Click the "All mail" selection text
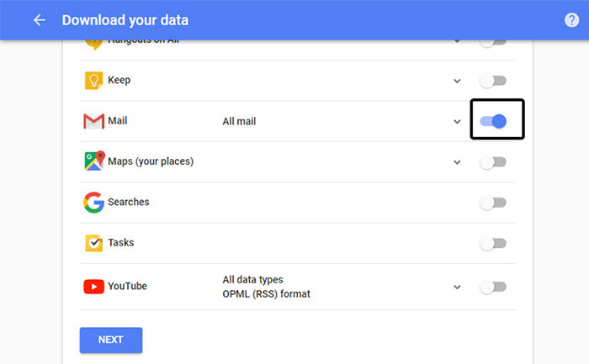The image size is (589, 364). pos(239,122)
